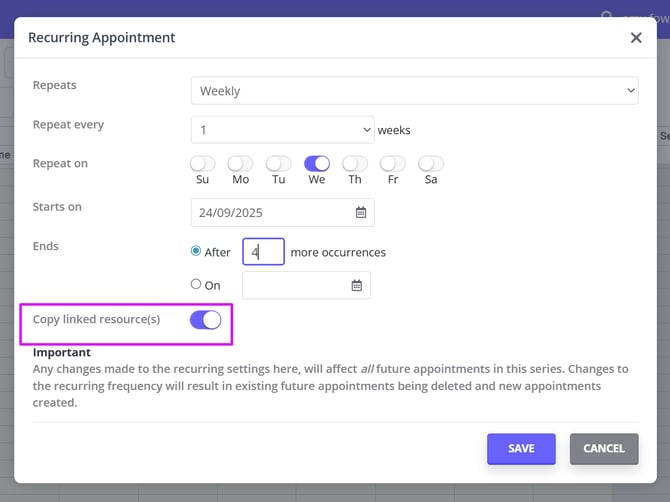This screenshot has height=502, width=670.
Task: Open the Repeats Weekly dropdown
Action: pyautogui.click(x=414, y=91)
